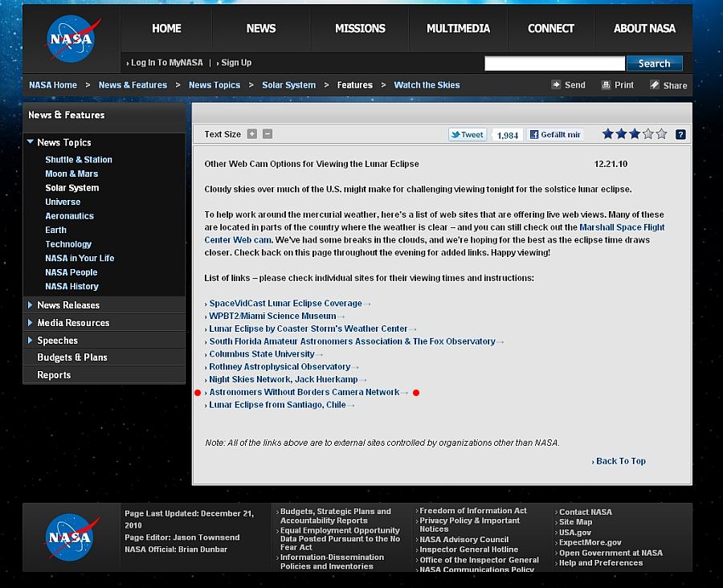Open Reports sidebar item
The image size is (723, 588).
tap(54, 375)
